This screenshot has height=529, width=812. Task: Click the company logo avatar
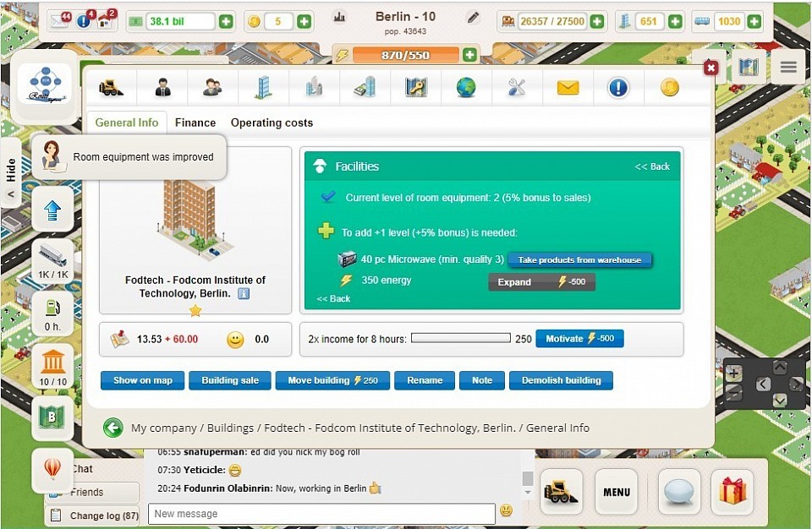tap(46, 84)
